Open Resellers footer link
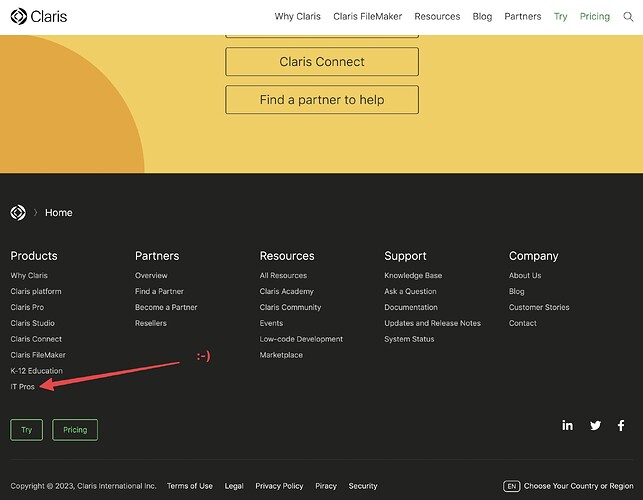643x500 pixels. (151, 323)
